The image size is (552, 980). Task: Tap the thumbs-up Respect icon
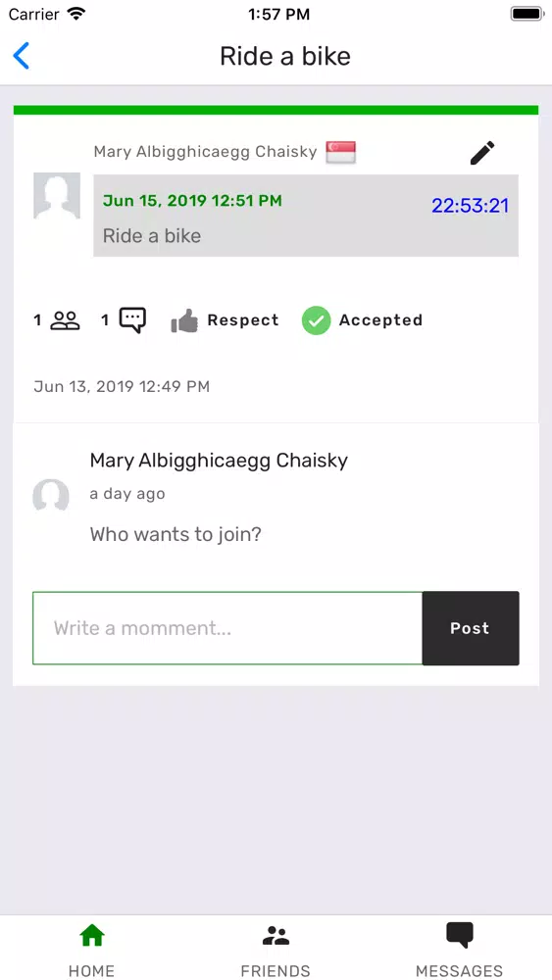(x=184, y=320)
